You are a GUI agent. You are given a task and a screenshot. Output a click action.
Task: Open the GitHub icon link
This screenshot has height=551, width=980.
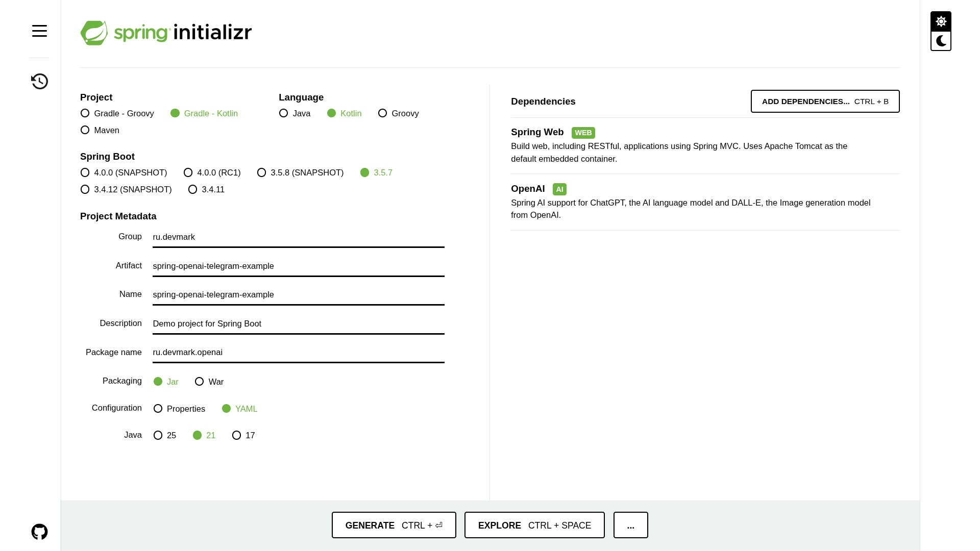(x=39, y=532)
